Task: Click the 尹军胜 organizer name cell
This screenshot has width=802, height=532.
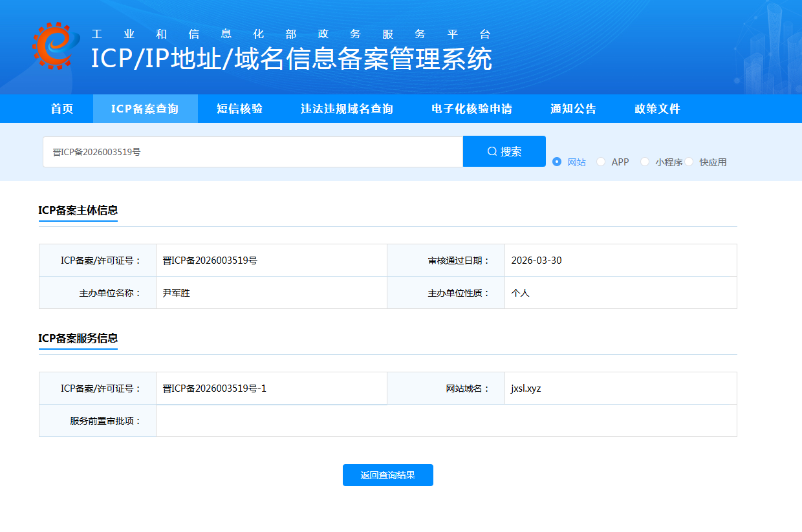Action: pyautogui.click(x=175, y=292)
